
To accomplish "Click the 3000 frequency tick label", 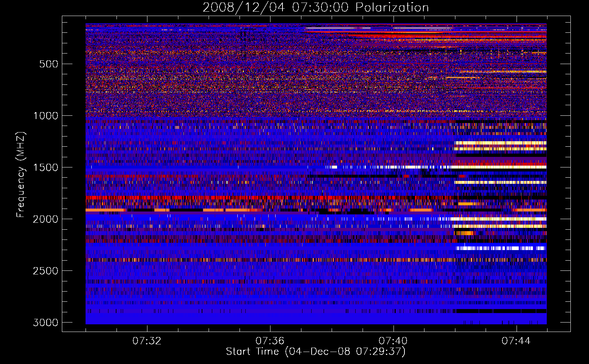I will [x=46, y=323].
